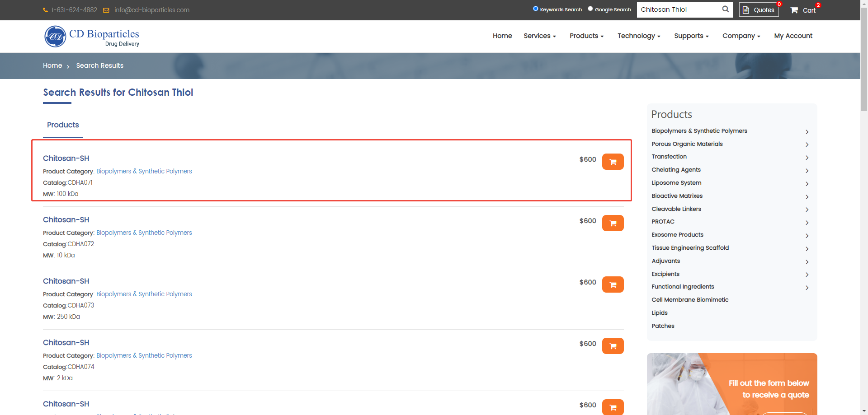Open Chitosan-SH product with catalog CDHA073
868x415 pixels.
(66, 281)
